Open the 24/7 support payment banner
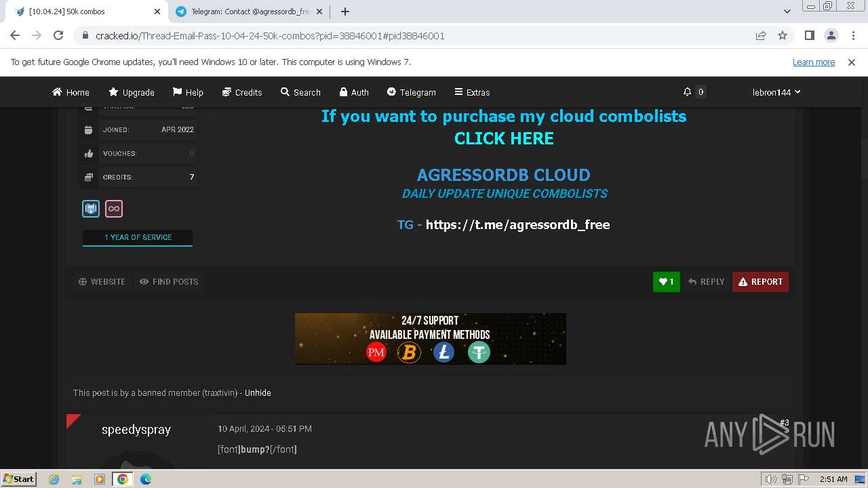Image resolution: width=868 pixels, height=488 pixels. (x=431, y=339)
